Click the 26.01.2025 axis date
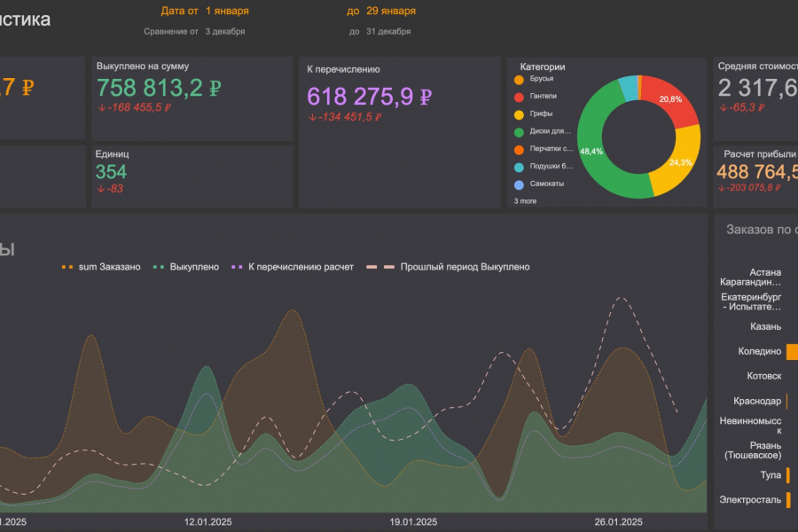This screenshot has width=798, height=532. click(x=618, y=522)
